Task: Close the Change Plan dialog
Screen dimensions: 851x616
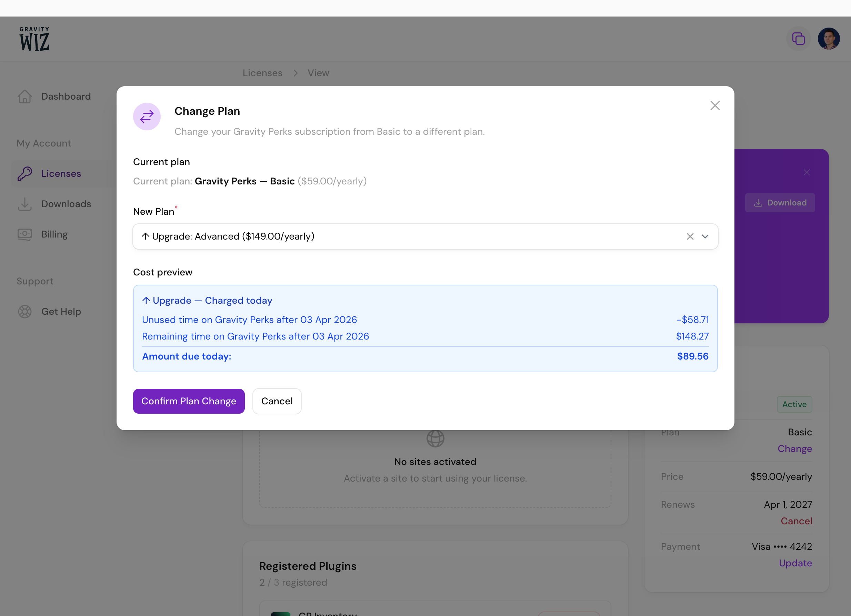Action: tap(715, 105)
